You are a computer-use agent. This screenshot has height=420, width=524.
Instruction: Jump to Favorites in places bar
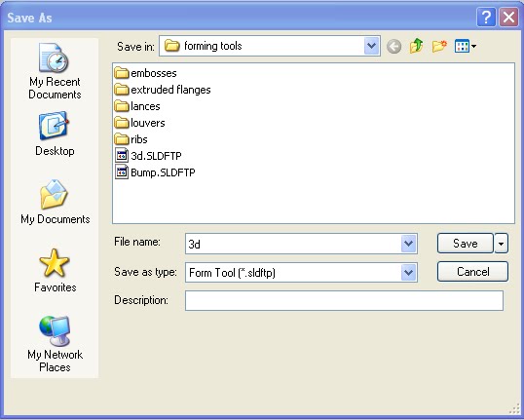(x=55, y=271)
